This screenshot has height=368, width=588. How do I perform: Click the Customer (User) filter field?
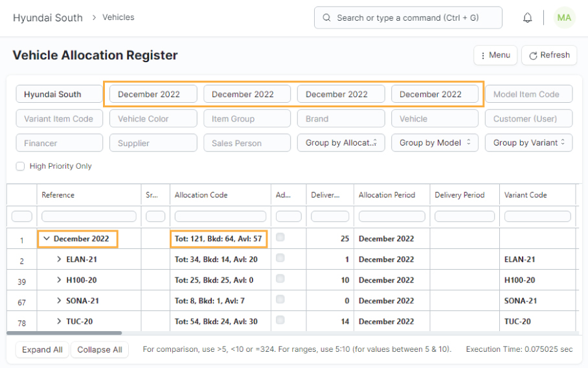coord(529,118)
